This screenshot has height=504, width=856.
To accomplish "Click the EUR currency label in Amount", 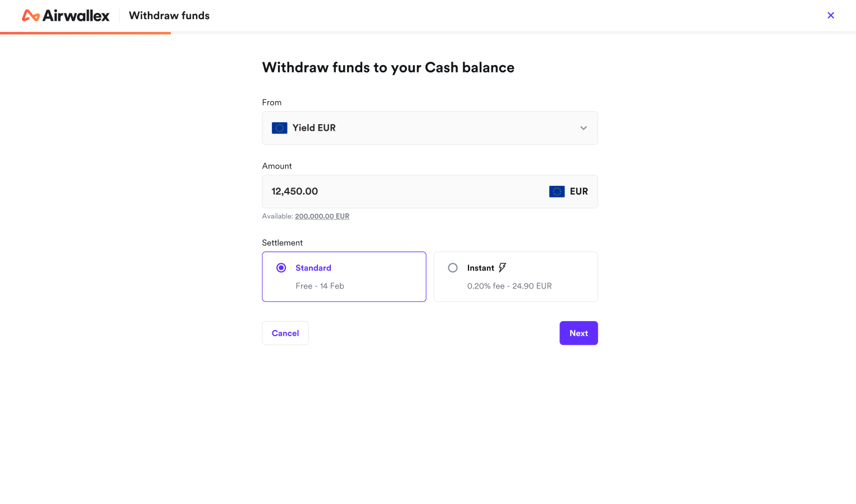I will [579, 191].
